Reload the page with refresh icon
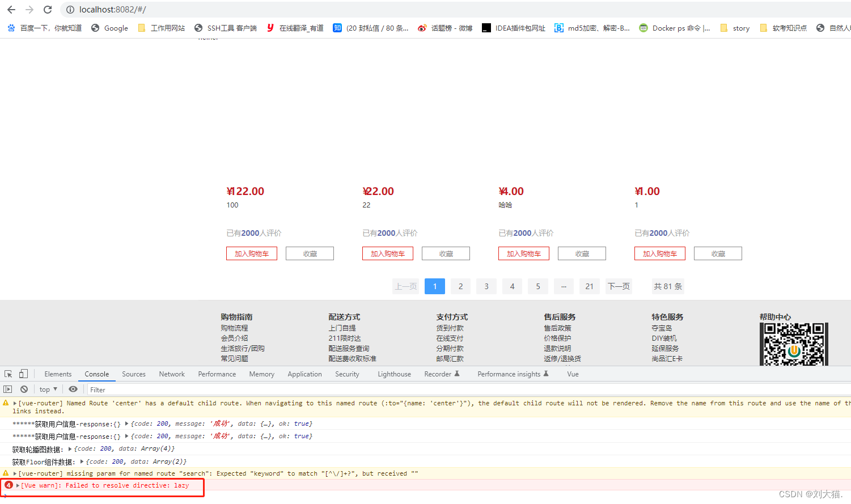 (x=48, y=10)
